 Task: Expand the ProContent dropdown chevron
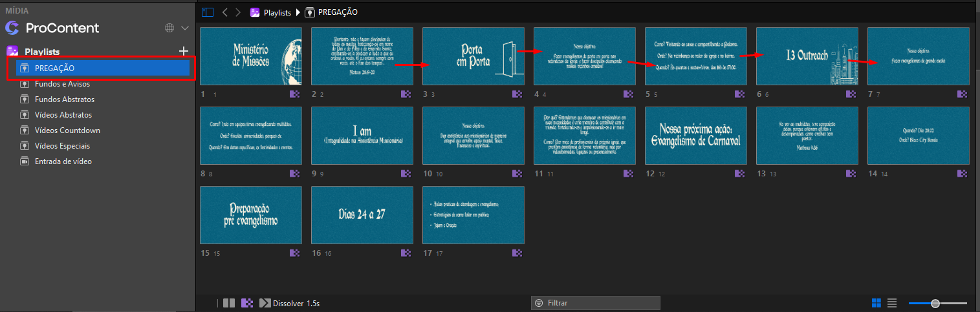(185, 28)
